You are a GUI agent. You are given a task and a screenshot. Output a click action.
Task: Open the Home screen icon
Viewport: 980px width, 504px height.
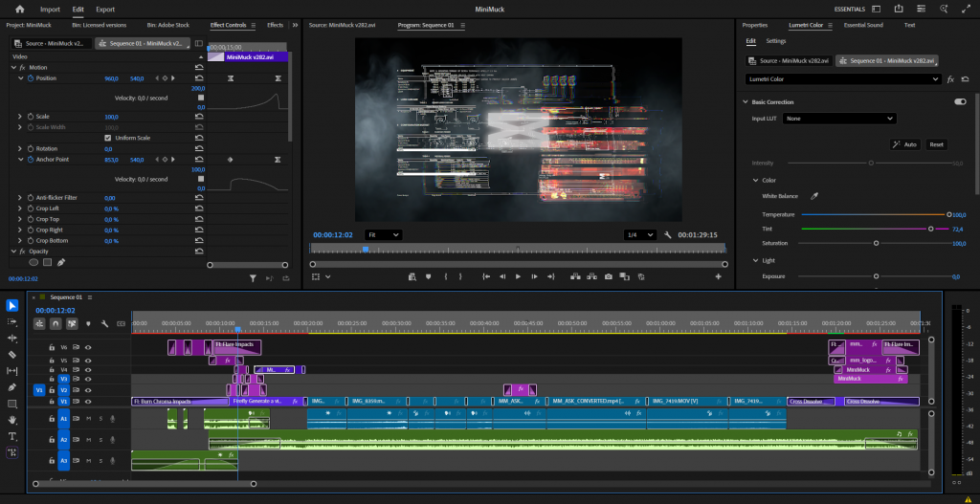(x=19, y=9)
